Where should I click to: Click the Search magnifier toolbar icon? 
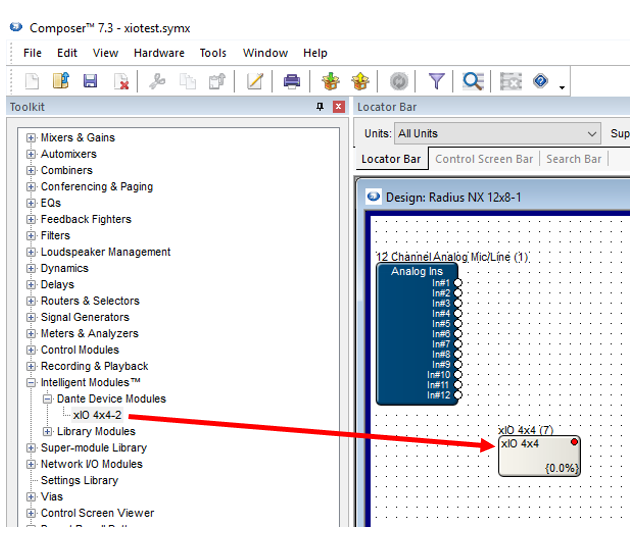point(473,81)
